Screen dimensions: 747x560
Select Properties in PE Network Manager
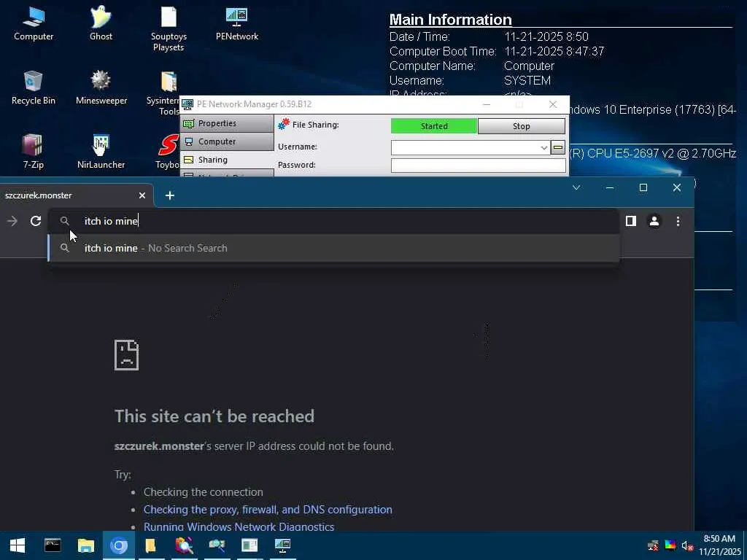227,123
